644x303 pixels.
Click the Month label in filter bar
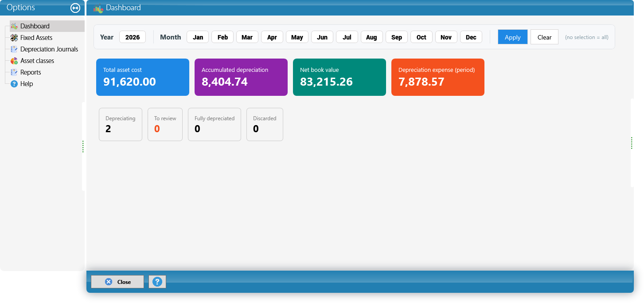click(171, 37)
